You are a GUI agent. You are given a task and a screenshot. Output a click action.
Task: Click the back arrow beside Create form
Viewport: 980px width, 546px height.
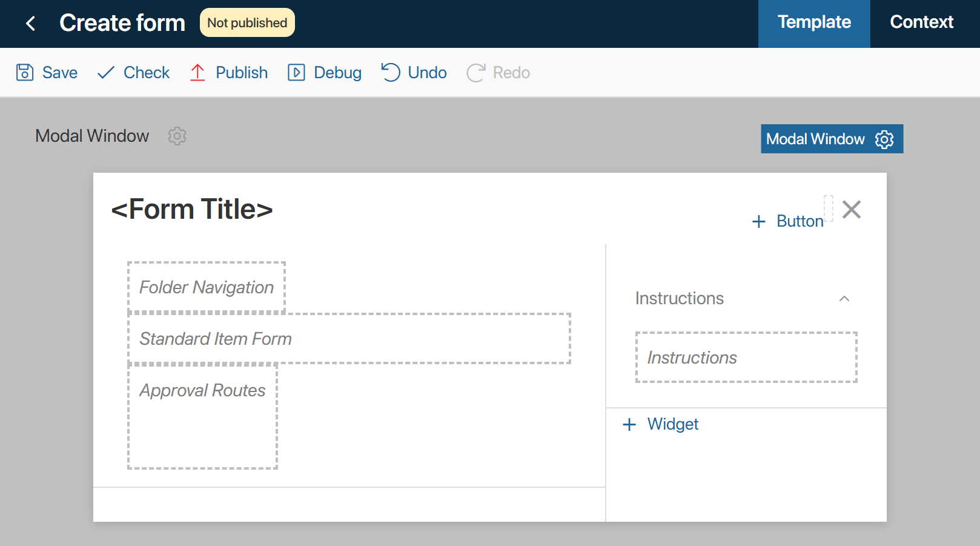click(30, 24)
